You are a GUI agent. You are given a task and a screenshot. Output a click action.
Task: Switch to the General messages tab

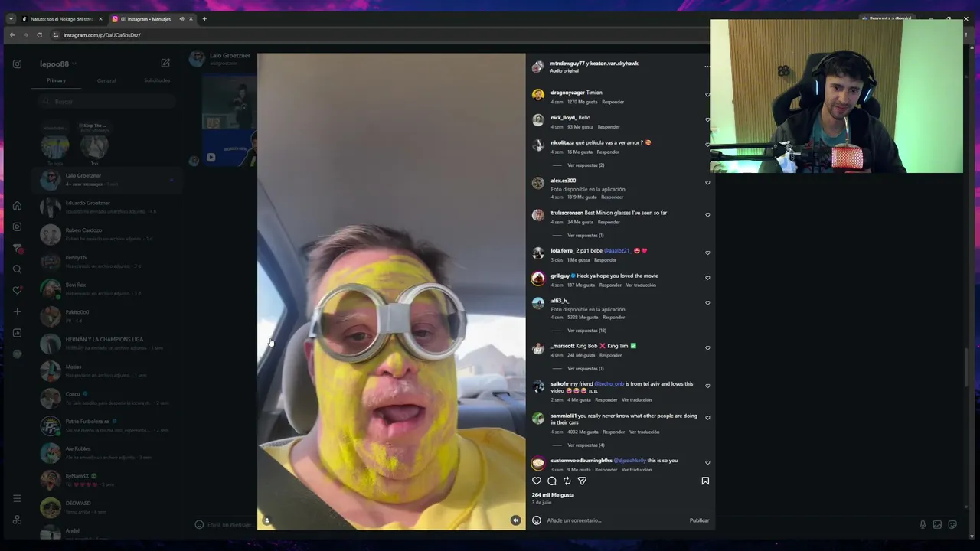coord(106,80)
